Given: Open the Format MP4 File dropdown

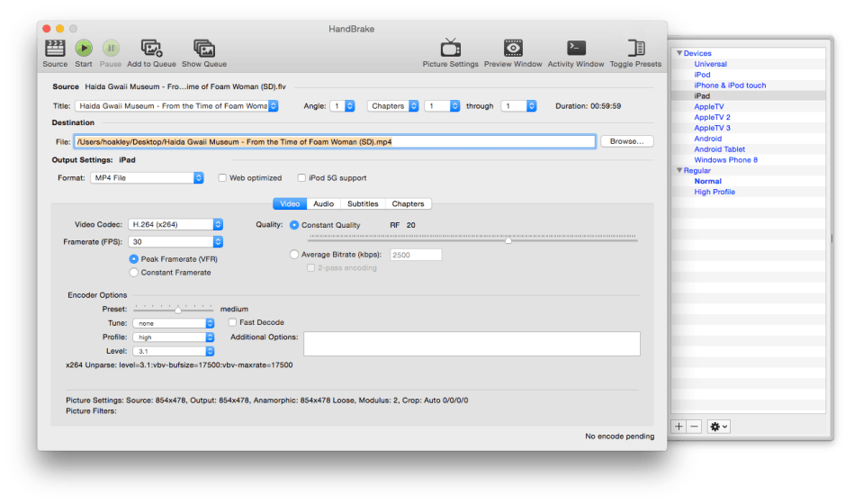Looking at the screenshot, I should pos(147,178).
